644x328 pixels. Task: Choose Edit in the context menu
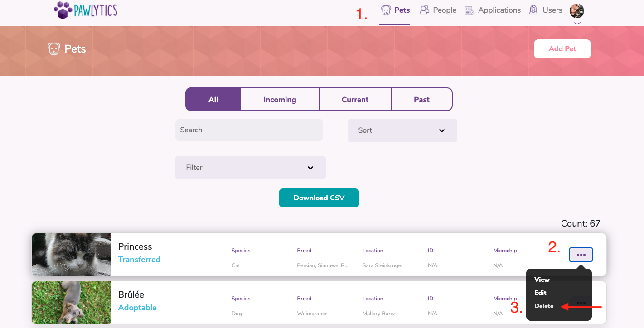[540, 293]
